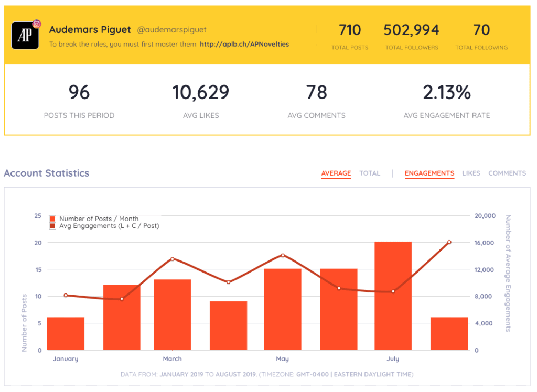Select the ENGAGEMENTS metric tab

click(x=429, y=173)
